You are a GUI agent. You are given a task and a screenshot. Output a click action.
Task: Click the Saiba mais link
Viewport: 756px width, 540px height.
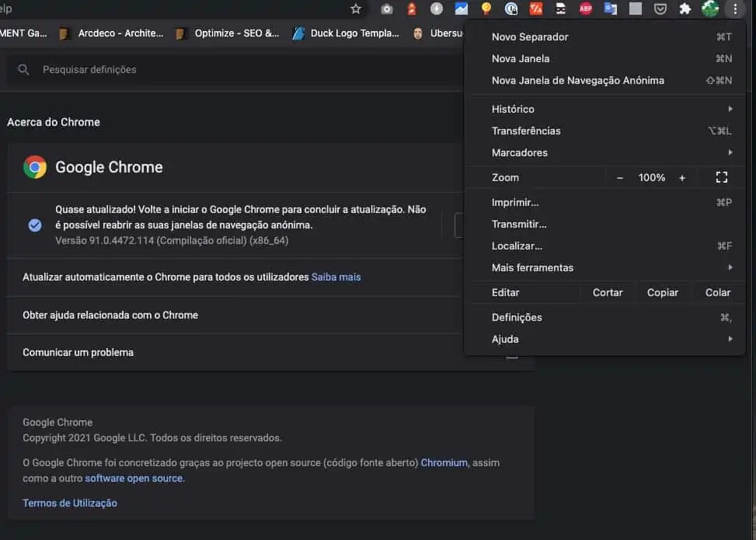click(x=336, y=276)
